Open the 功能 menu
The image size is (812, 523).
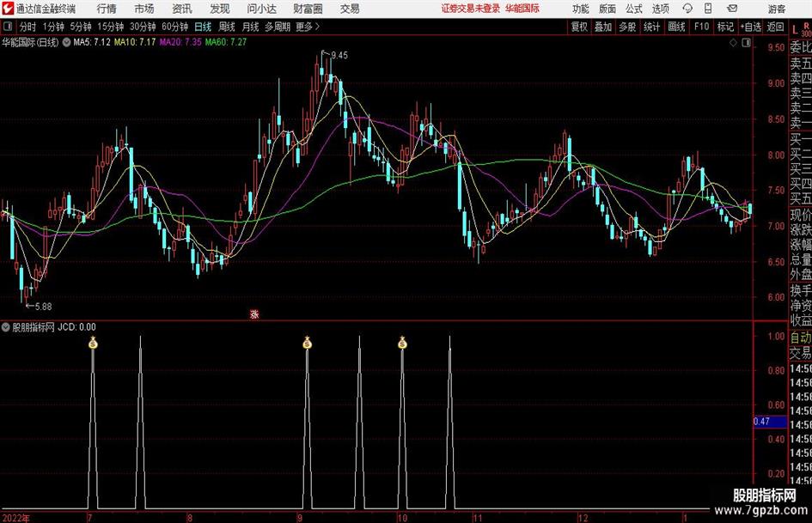[x=581, y=9]
